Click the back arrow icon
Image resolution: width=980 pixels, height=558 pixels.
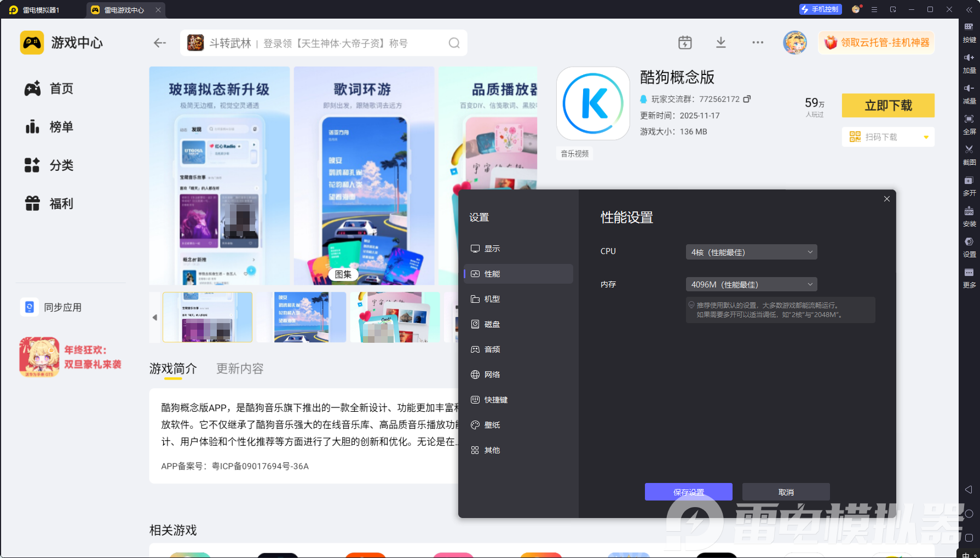(x=159, y=43)
